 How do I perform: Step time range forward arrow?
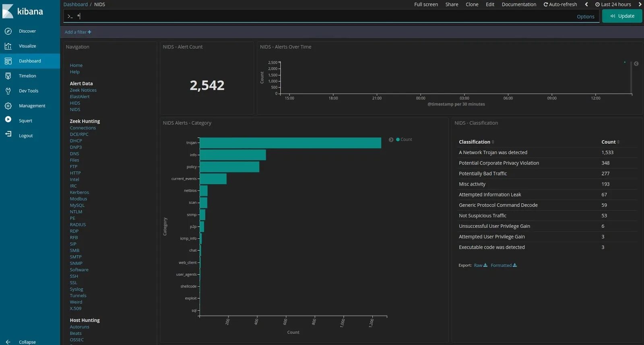640,4
